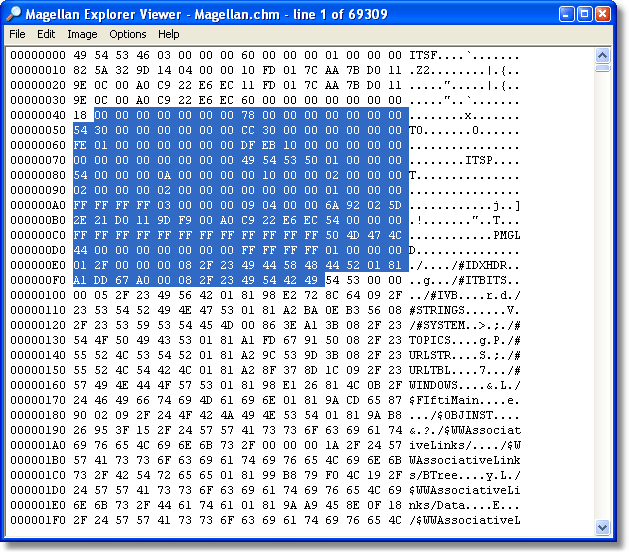Click ASCII text 'TOPICS' in row 00000130

coord(430,341)
